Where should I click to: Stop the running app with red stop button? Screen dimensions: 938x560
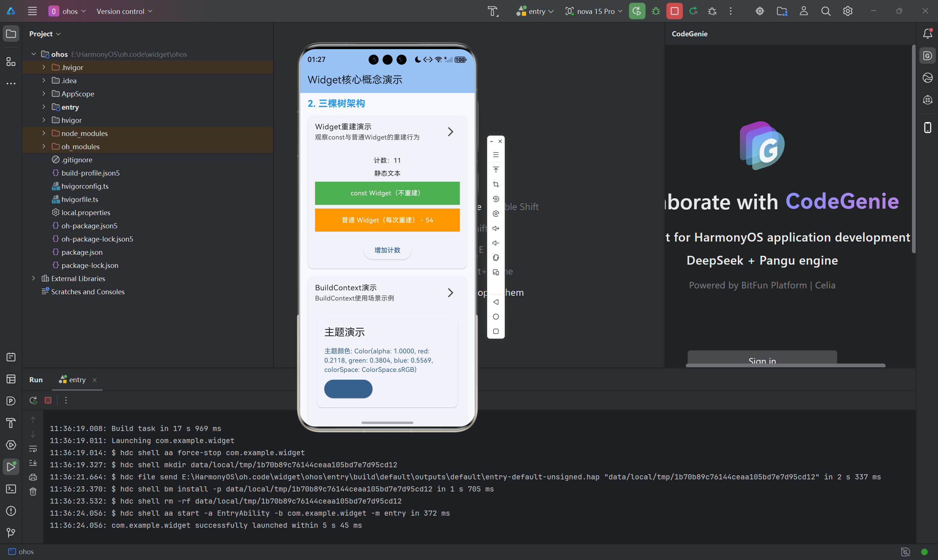pos(674,11)
